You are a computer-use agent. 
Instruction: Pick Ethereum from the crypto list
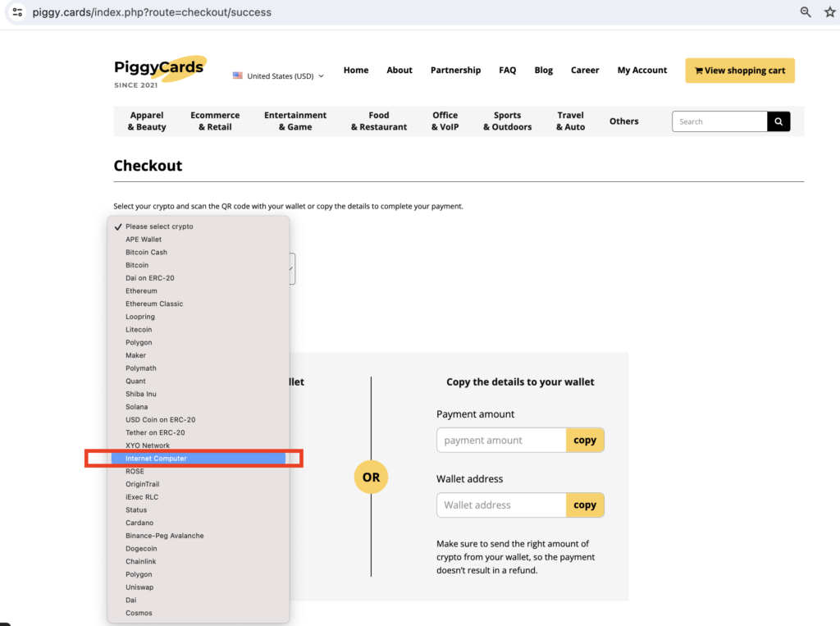click(199, 291)
